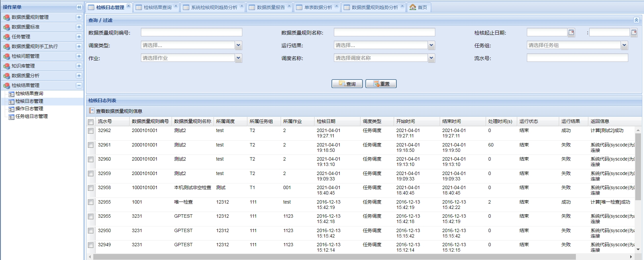Click 查看数据质量规则信息 toolbar button
Screen dimensions: 644x260
(116, 111)
